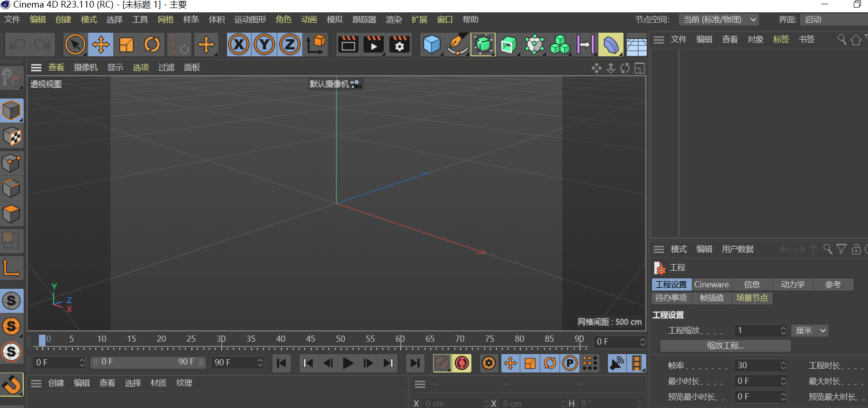Image resolution: width=868 pixels, height=408 pixels.
Task: Open object manager 标签 menu
Action: click(x=781, y=39)
